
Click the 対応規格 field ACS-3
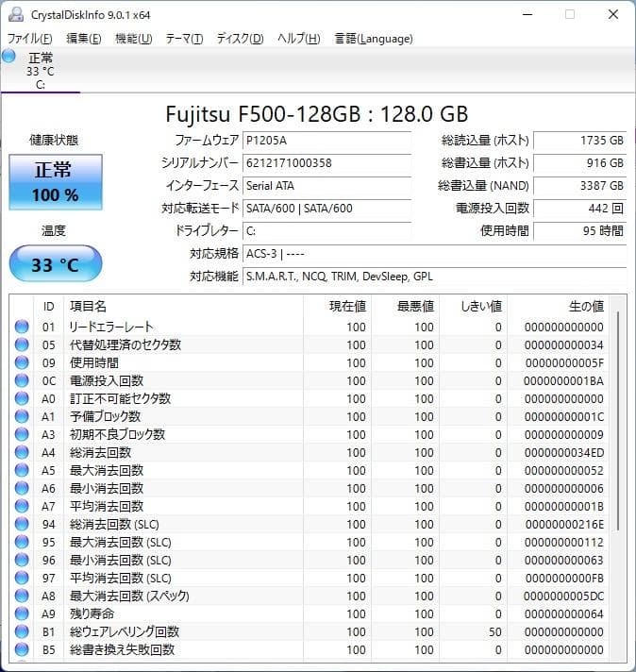[435, 254]
